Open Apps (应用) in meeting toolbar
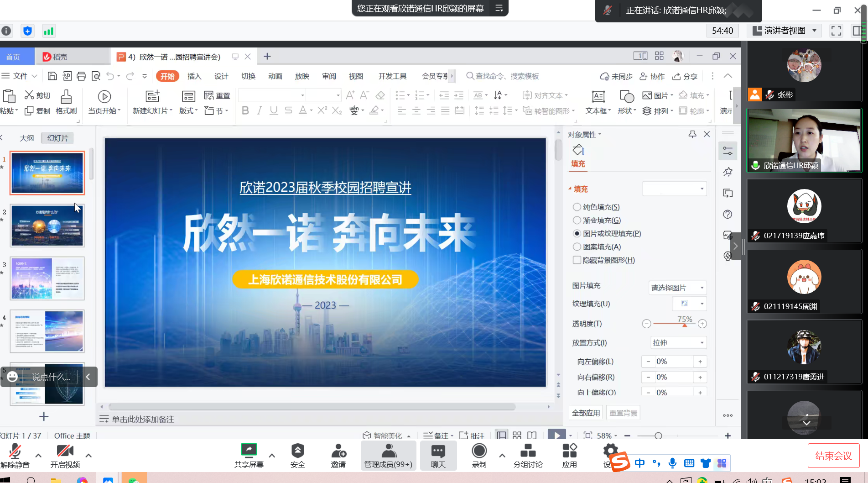The height and width of the screenshot is (483, 868). pyautogui.click(x=569, y=456)
